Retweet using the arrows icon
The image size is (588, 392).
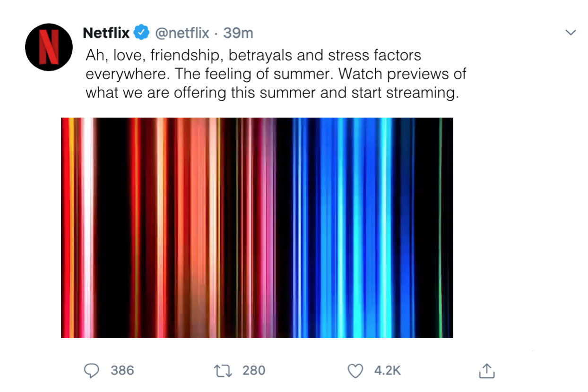(x=223, y=371)
